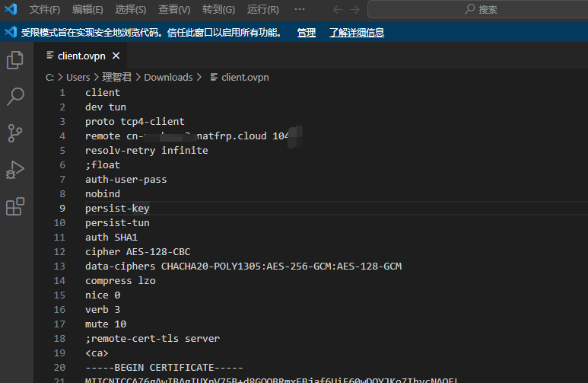Click the ';float' line
588x383 pixels.
pyautogui.click(x=103, y=164)
